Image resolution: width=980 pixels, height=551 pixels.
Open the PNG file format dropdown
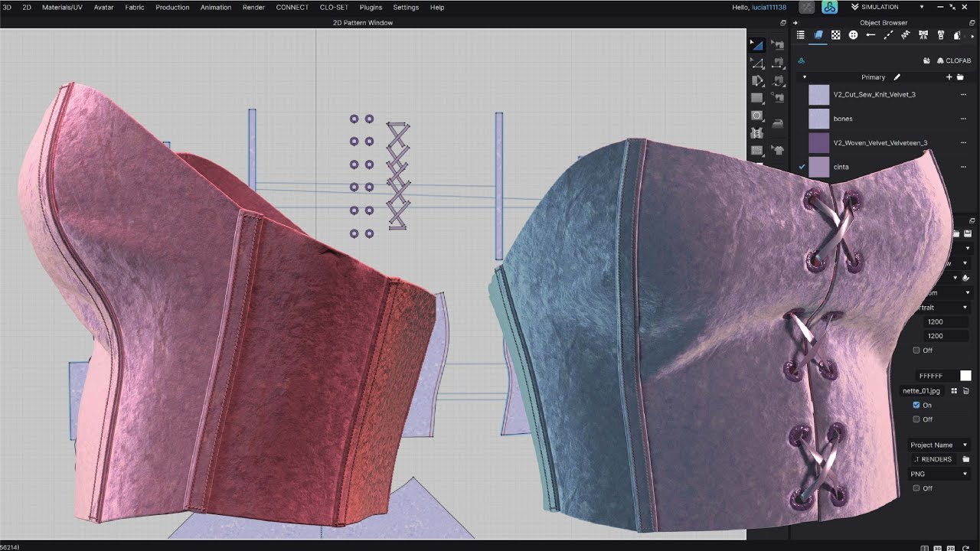coord(939,474)
